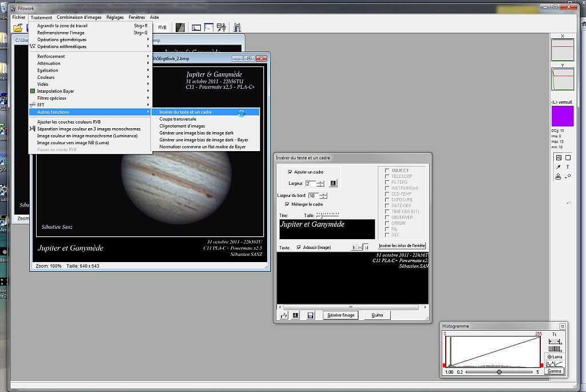586x392 pixels.
Task: Open the Combinaison d'images menu
Action: pyautogui.click(x=79, y=18)
